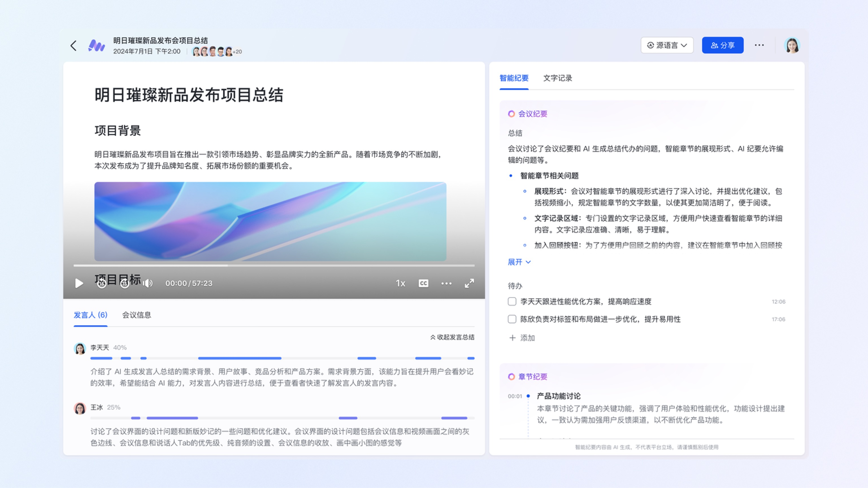
Task: Rewind 15 seconds in the video
Action: 102,284
